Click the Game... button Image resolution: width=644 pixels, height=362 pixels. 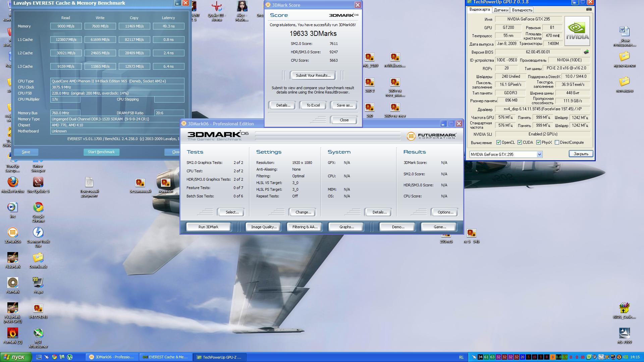pyautogui.click(x=439, y=227)
